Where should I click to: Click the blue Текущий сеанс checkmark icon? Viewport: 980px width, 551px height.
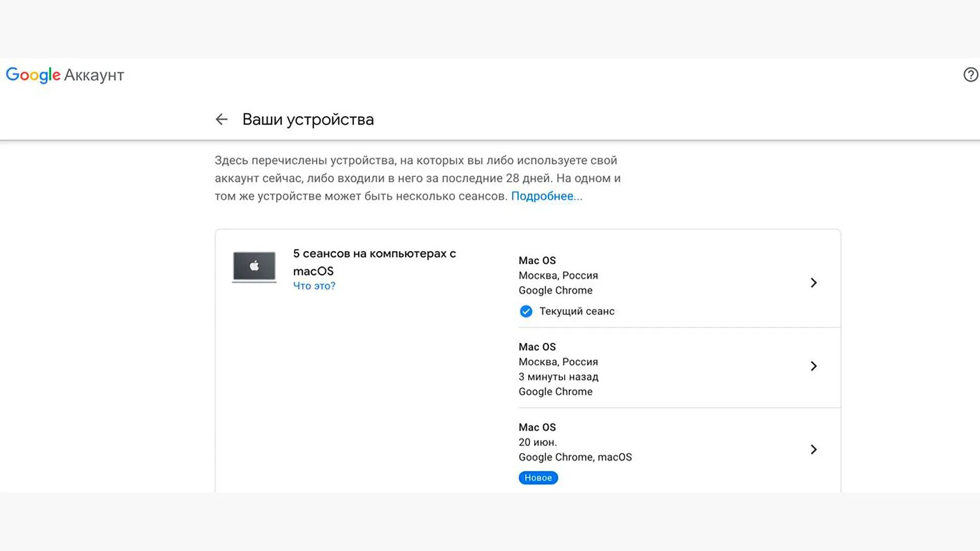pyautogui.click(x=526, y=311)
